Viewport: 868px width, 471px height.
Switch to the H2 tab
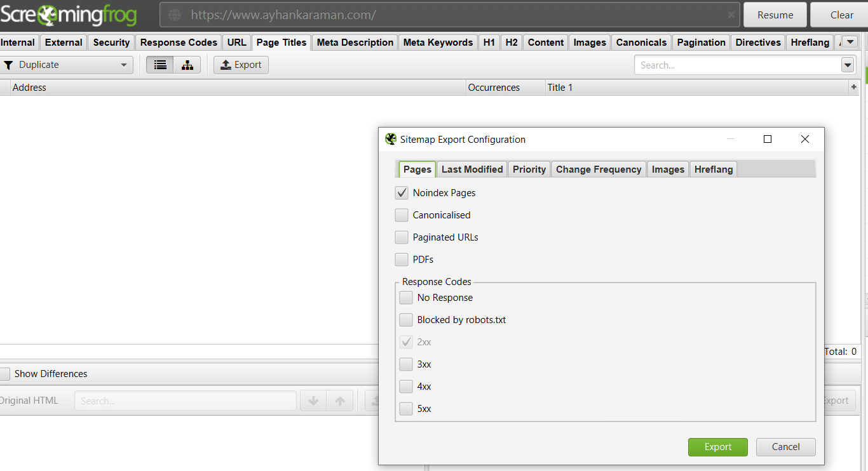[x=512, y=43]
